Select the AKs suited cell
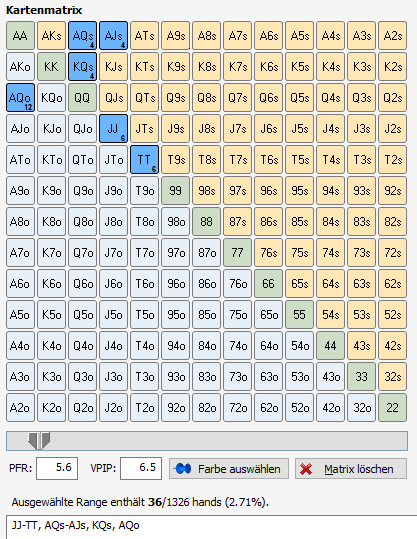This screenshot has width=417, height=539. [51, 35]
